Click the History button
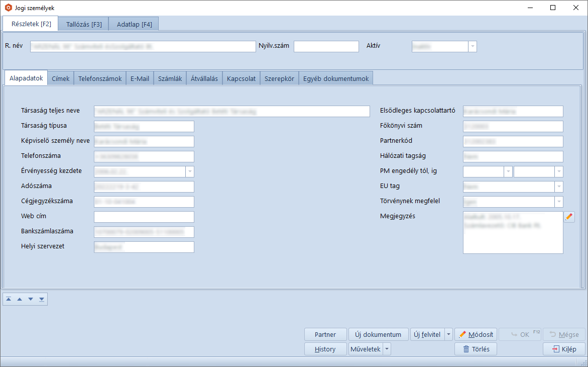The image size is (588, 367). coord(325,349)
